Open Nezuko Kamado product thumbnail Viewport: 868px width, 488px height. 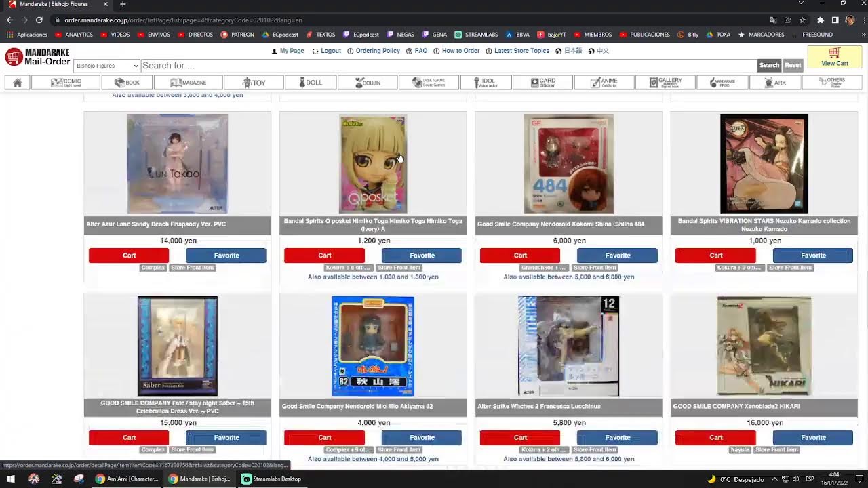pyautogui.click(x=764, y=164)
